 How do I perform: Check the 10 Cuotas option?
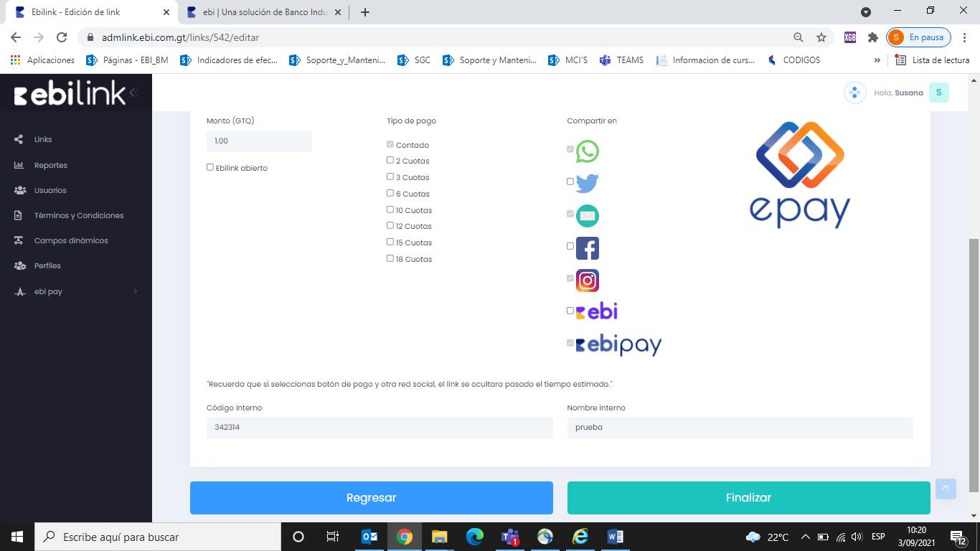pos(390,209)
